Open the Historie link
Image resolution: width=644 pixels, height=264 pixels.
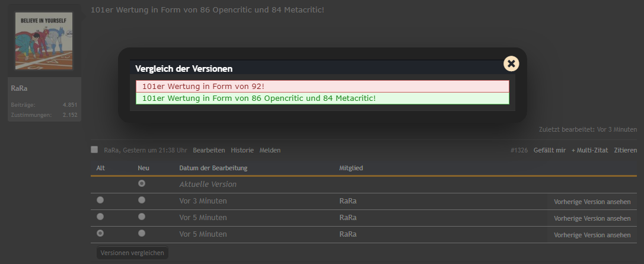click(243, 150)
